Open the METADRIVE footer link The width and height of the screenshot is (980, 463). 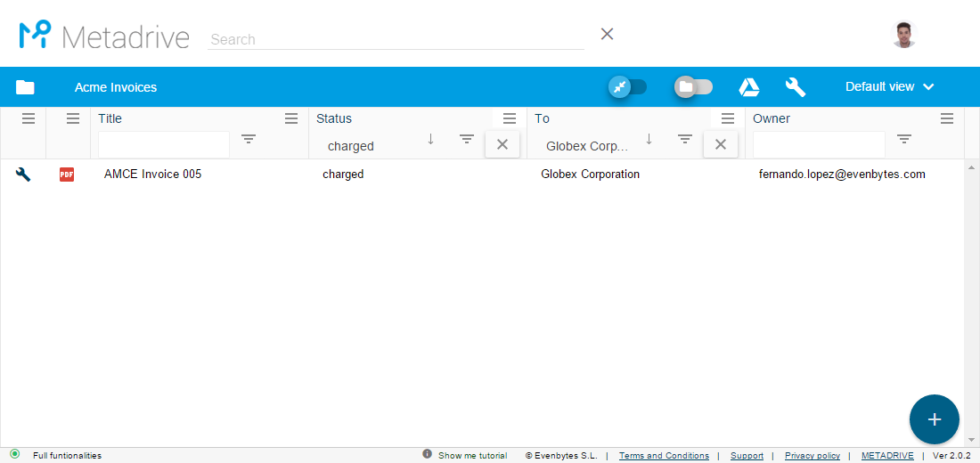887,456
